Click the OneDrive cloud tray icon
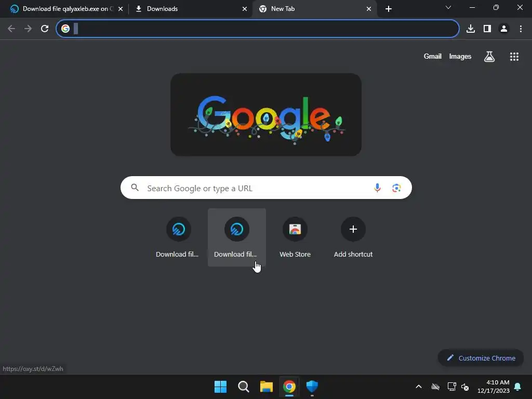The height and width of the screenshot is (399, 532). (x=435, y=387)
